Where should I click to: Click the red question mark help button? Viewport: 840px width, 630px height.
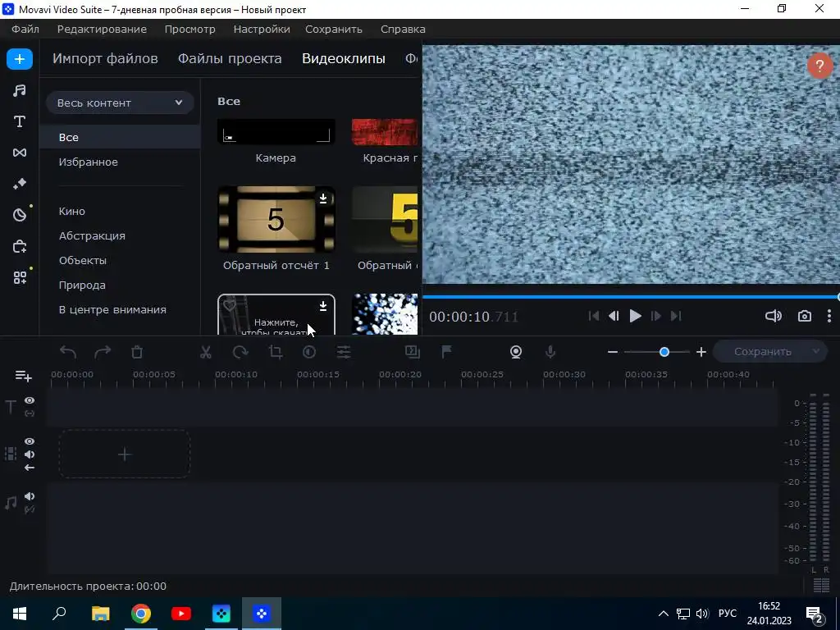[x=819, y=66]
